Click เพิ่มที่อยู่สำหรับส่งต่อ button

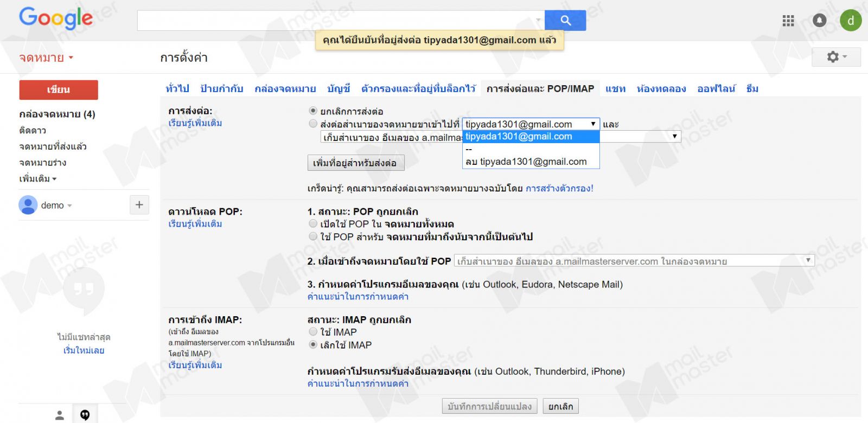click(x=356, y=163)
